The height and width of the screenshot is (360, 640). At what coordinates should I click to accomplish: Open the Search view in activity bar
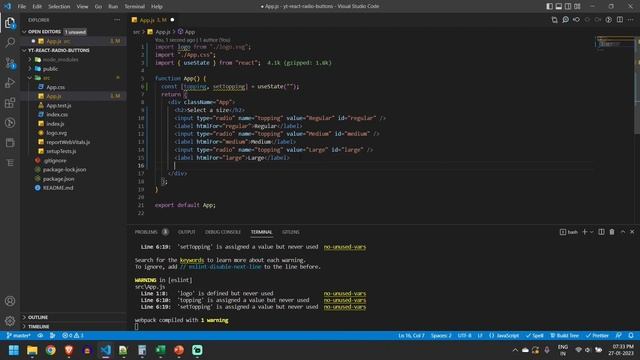(10, 42)
